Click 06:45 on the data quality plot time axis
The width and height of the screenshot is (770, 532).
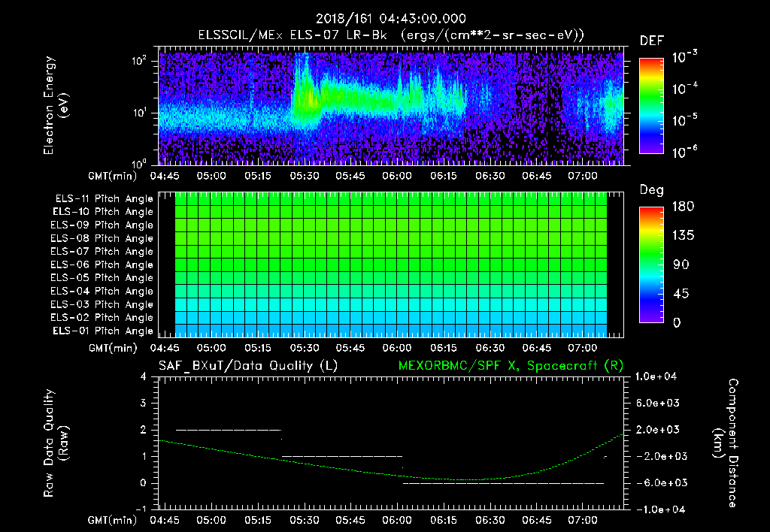pos(536,520)
